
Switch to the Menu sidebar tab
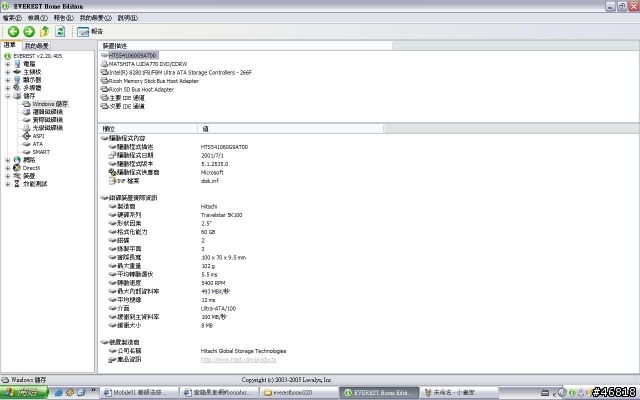(10, 45)
